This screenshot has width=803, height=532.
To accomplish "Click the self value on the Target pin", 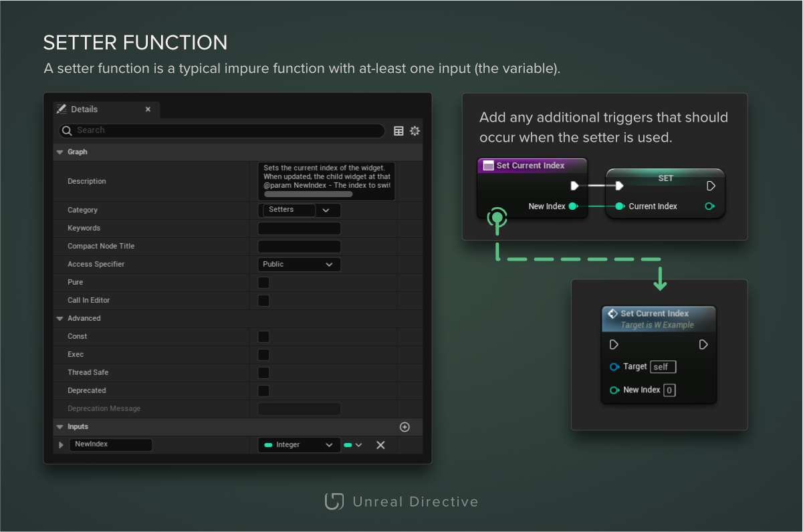I will tap(662, 366).
